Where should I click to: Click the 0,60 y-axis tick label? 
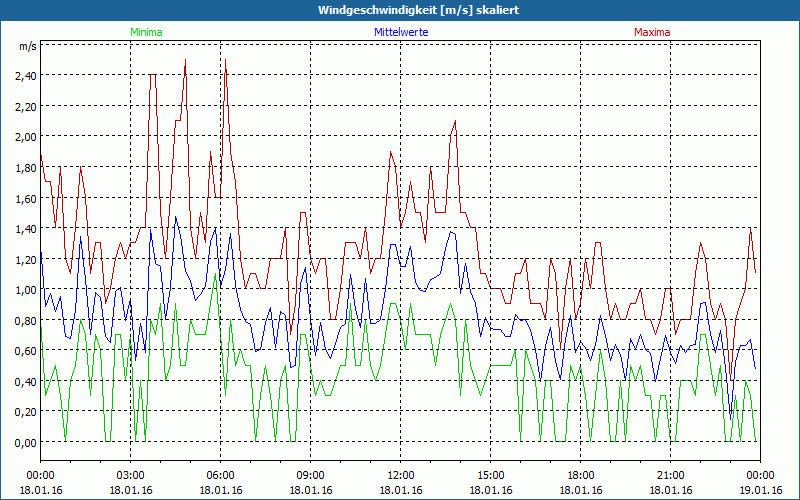coord(24,351)
